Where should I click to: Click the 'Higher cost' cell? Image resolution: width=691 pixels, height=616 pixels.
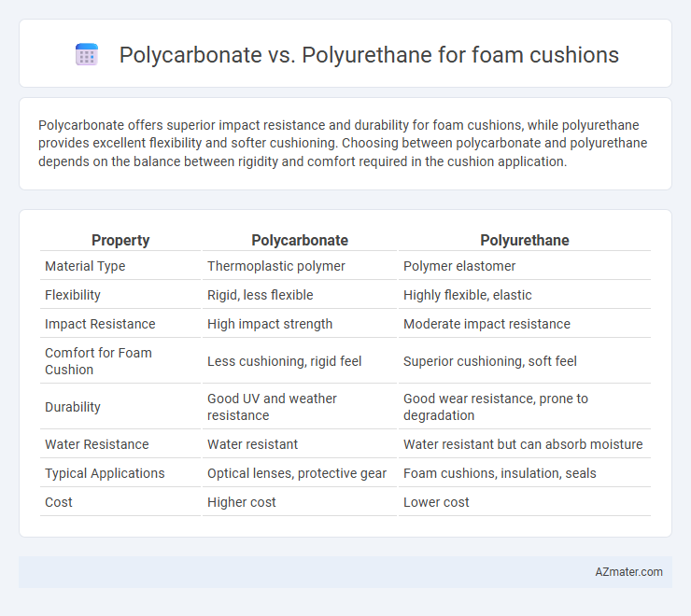point(242,502)
